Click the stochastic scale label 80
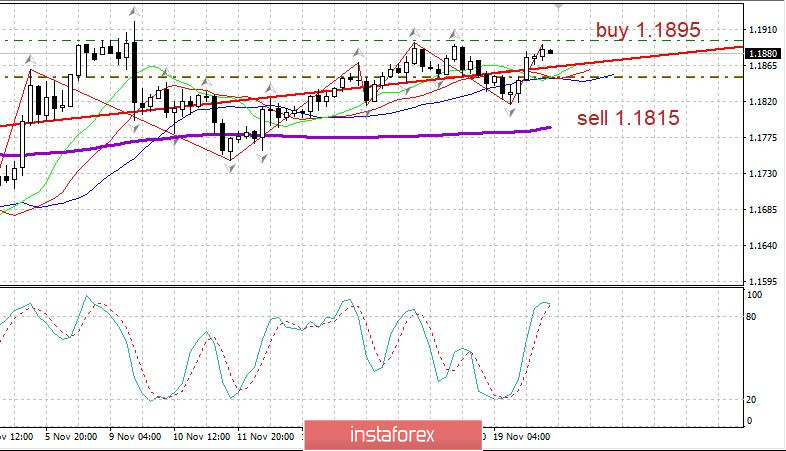This screenshot has height=451, width=786. pyautogui.click(x=751, y=317)
